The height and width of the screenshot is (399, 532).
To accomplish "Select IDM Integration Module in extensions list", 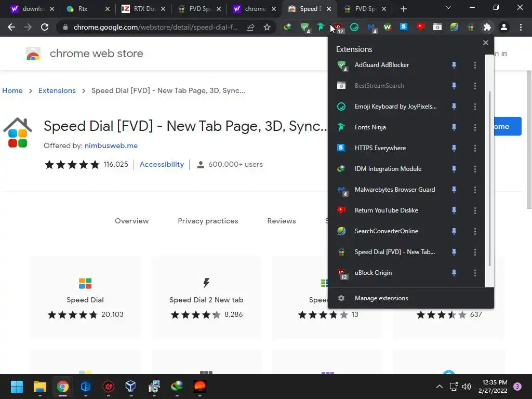I will click(x=388, y=169).
